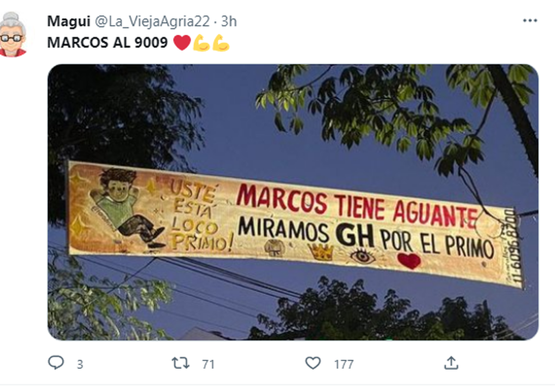Click the red heart painted on banner
Viewport: 555px width, 392px height.
[409, 261]
